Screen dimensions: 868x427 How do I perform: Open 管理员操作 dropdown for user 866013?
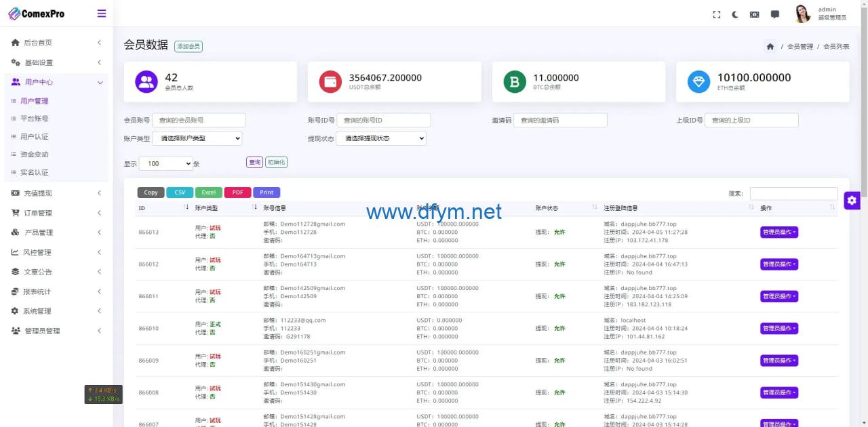(x=779, y=232)
